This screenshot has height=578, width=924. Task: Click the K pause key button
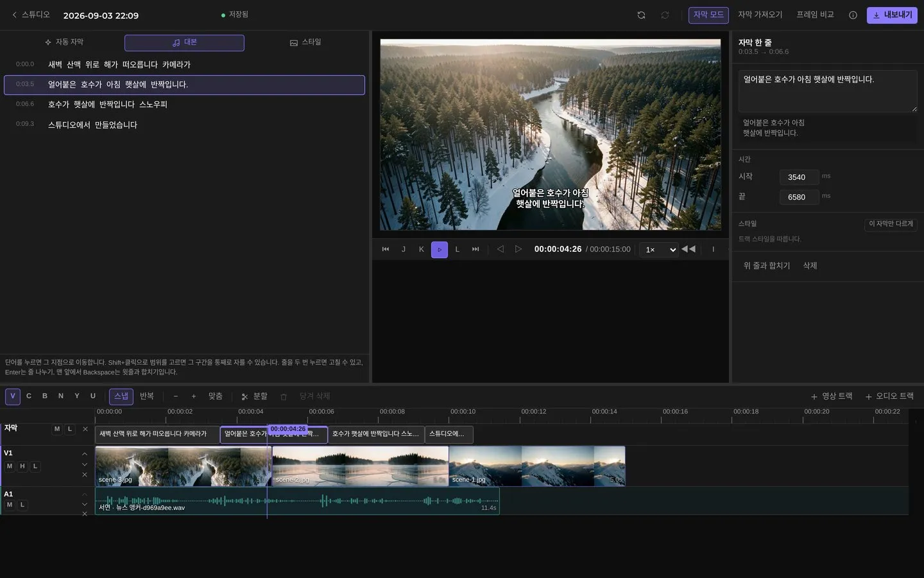(422, 249)
